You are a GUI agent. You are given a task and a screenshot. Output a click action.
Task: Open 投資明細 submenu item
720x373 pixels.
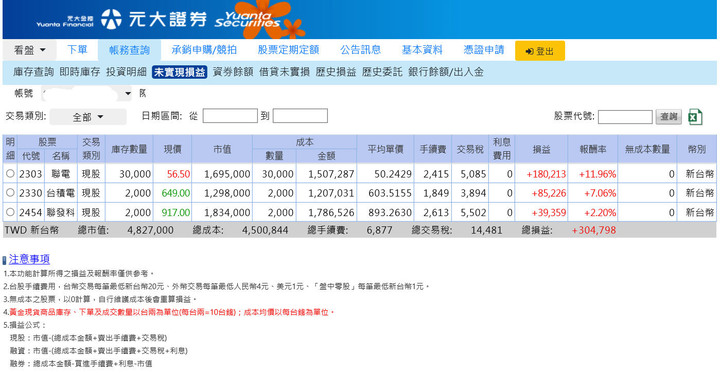click(126, 72)
